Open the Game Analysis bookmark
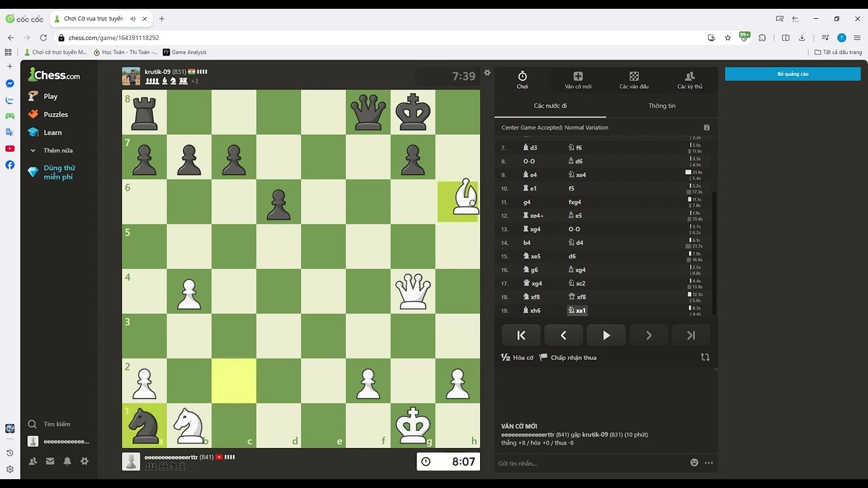The width and height of the screenshot is (868, 488). (184, 52)
